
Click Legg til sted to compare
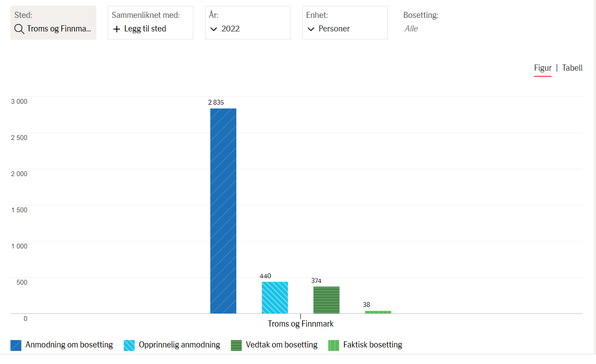(145, 29)
